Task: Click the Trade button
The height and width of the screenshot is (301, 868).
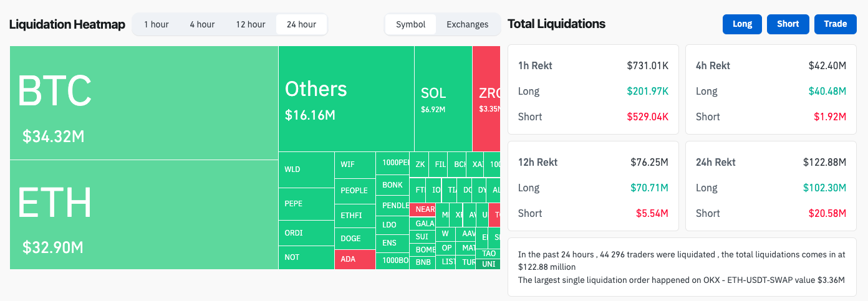Action: click(835, 24)
